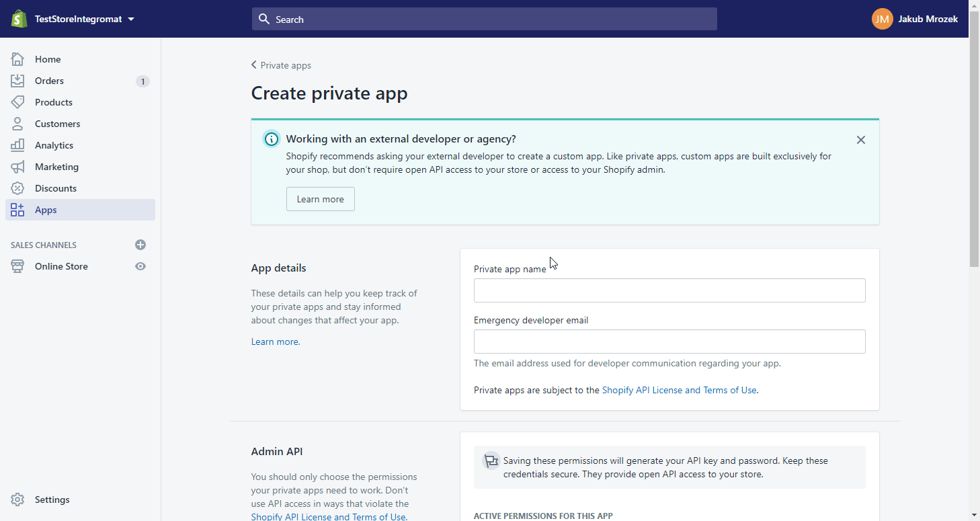
Task: Select Apps in the sidebar
Action: click(81, 210)
